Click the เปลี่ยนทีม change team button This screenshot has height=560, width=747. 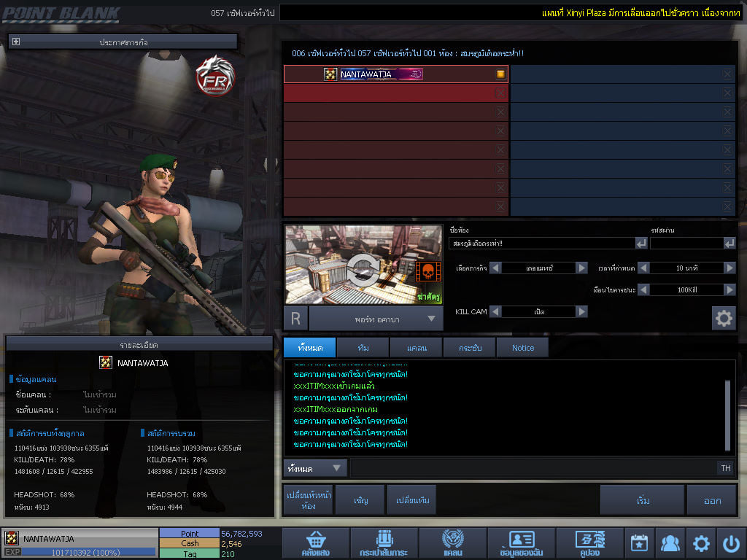click(412, 500)
